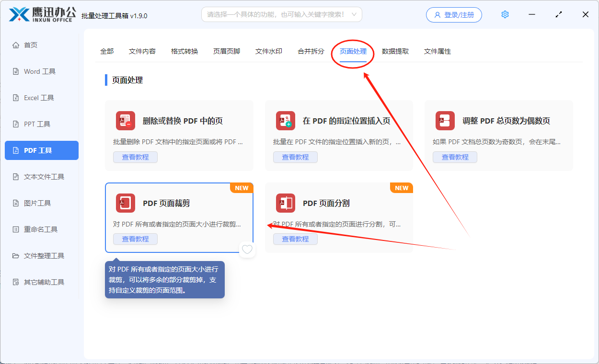Open the 其它辅助工具 section
The width and height of the screenshot is (599, 364).
coord(42,282)
